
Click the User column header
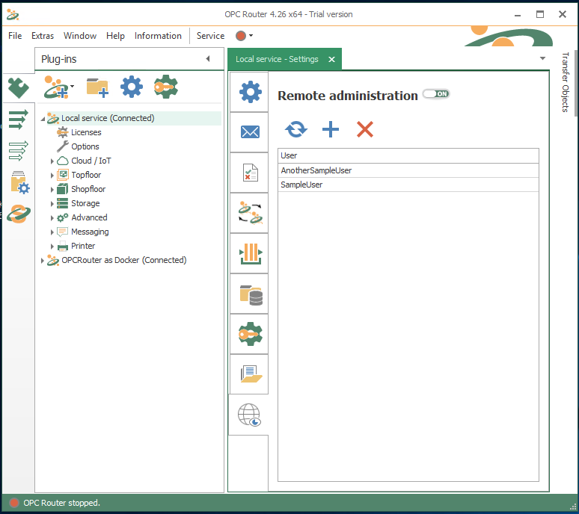coord(408,155)
